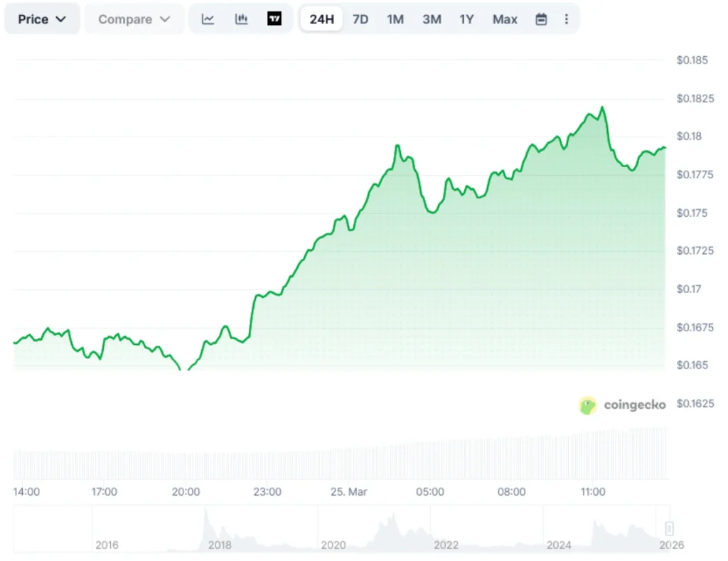Click the CoinGecko gecko logo icon
This screenshot has width=728, height=561.
pyautogui.click(x=588, y=405)
